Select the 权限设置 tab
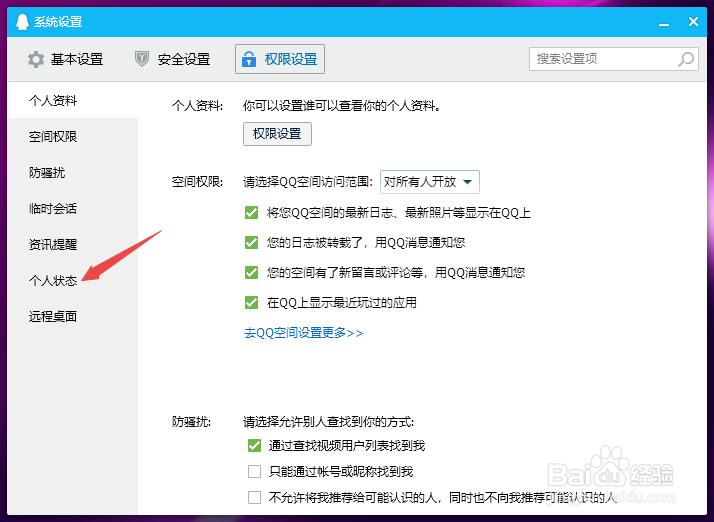This screenshot has height=522, width=714. (x=280, y=59)
